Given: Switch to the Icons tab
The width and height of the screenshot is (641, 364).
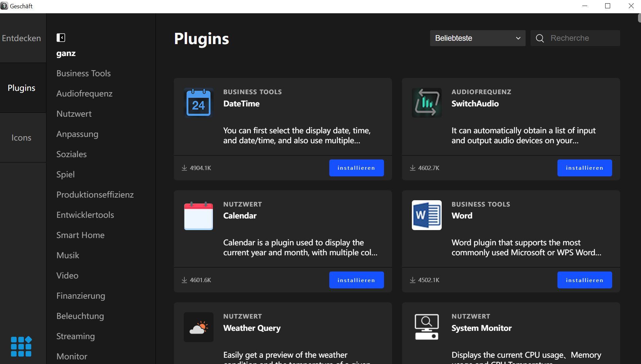Looking at the screenshot, I should (x=22, y=138).
